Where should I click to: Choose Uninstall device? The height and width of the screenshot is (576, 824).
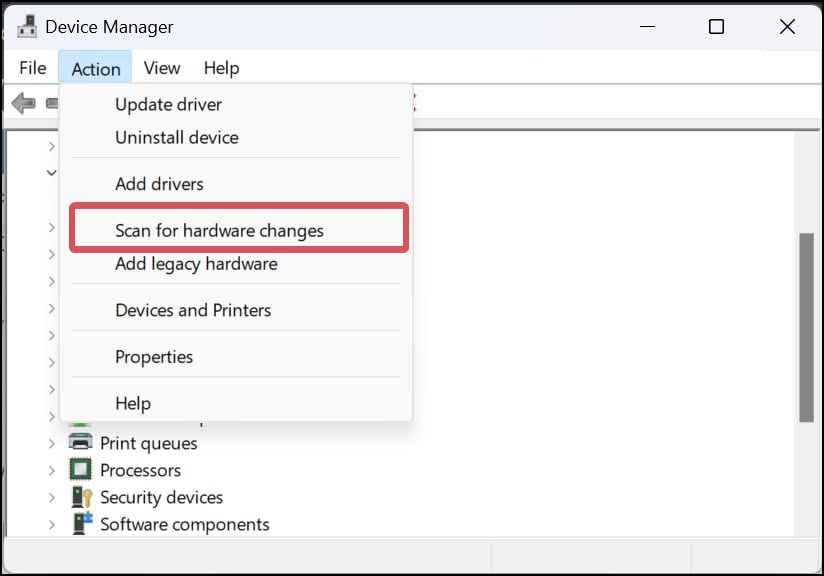tap(236, 137)
